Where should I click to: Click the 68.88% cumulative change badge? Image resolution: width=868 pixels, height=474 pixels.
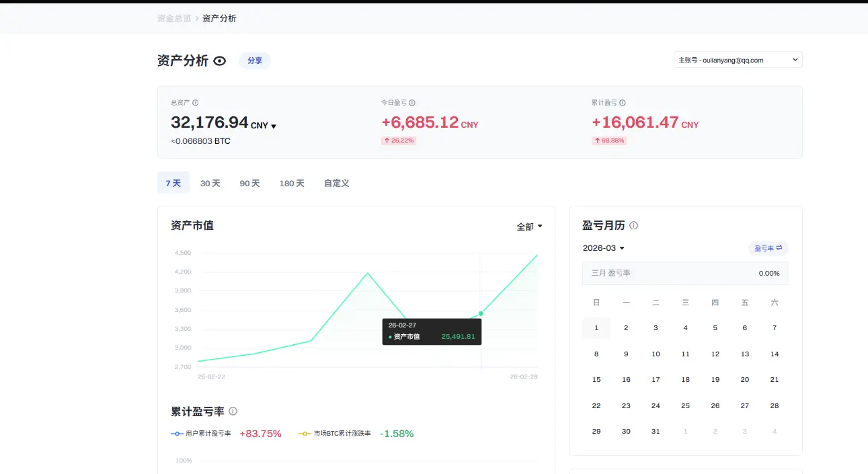click(x=609, y=141)
